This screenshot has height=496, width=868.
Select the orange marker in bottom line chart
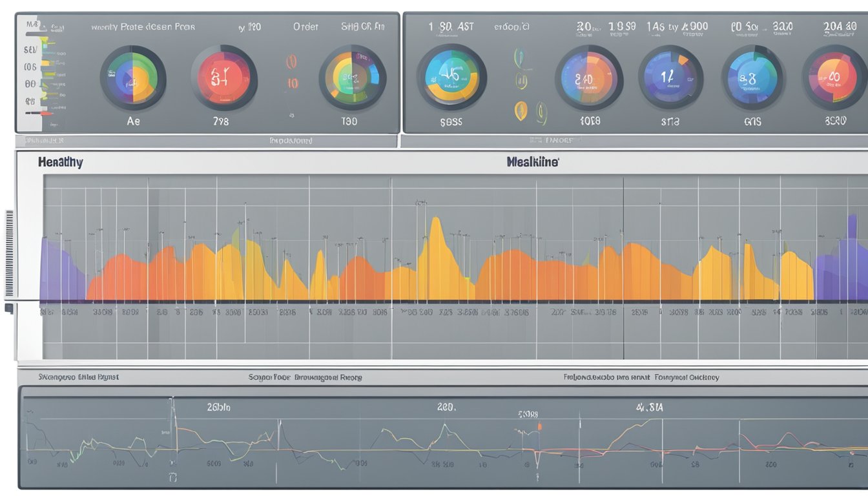(539, 426)
